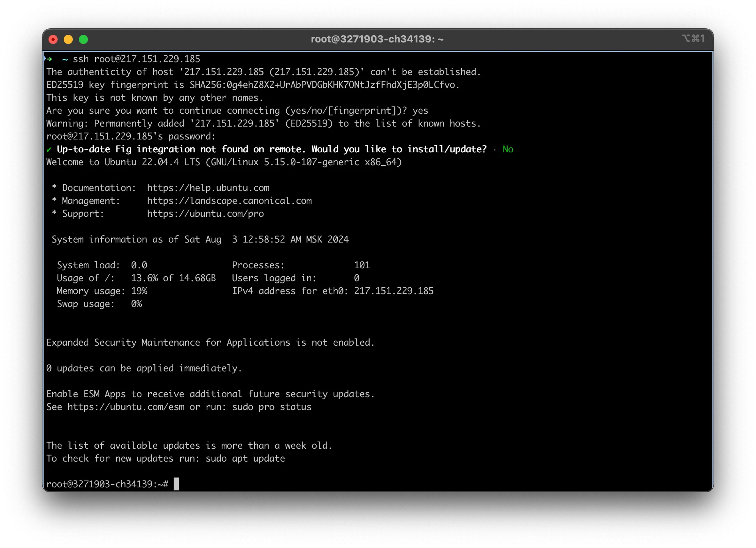Click the green checkmark beside Fig integration prompt
Image resolution: width=756 pixels, height=548 pixels.
coord(49,150)
